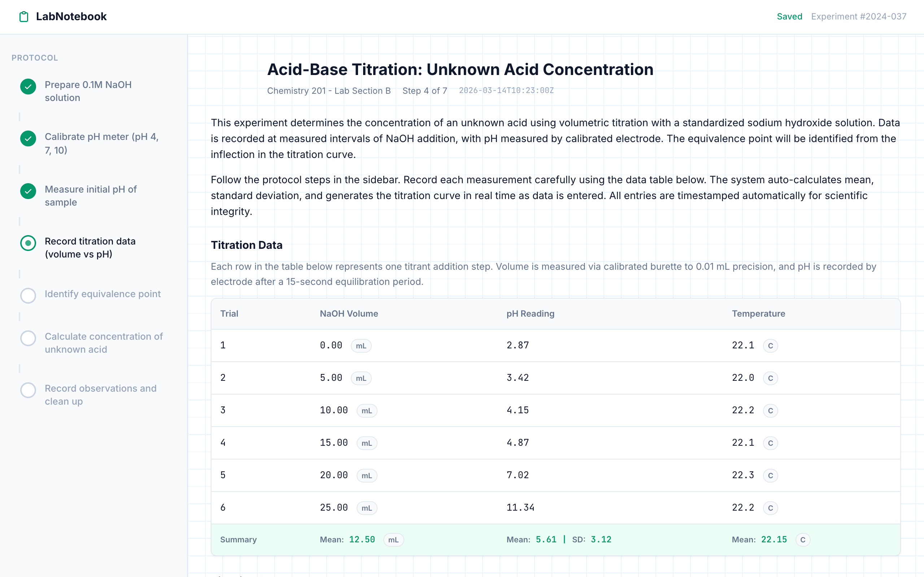This screenshot has width=924, height=577.
Task: Click green checkmark for Prepare NaOH step
Action: (28, 87)
